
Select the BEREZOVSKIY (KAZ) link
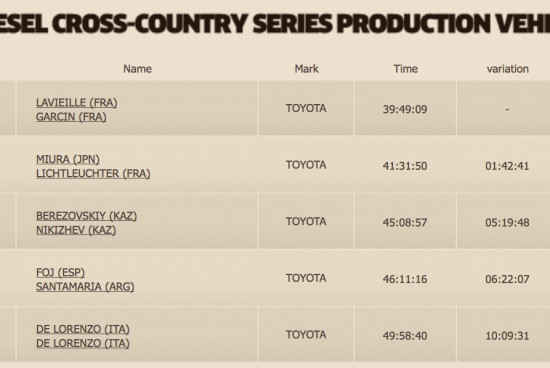86,216
